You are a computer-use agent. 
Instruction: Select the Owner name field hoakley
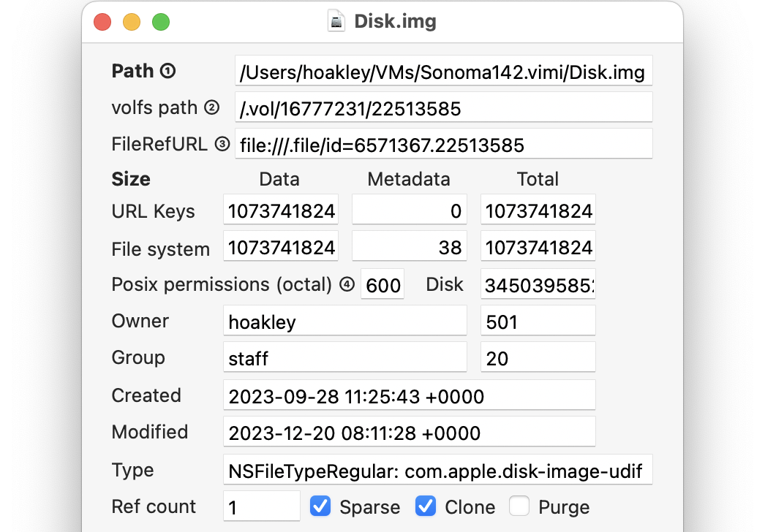click(x=344, y=322)
